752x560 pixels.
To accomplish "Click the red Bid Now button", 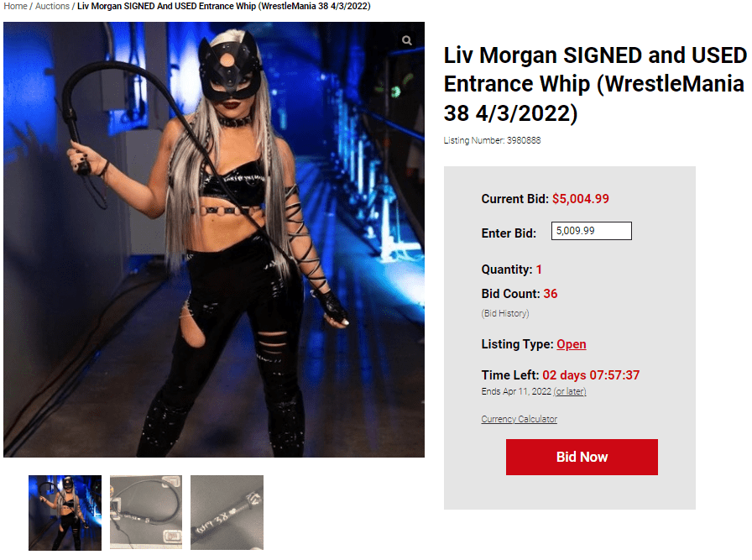I will tap(582, 457).
